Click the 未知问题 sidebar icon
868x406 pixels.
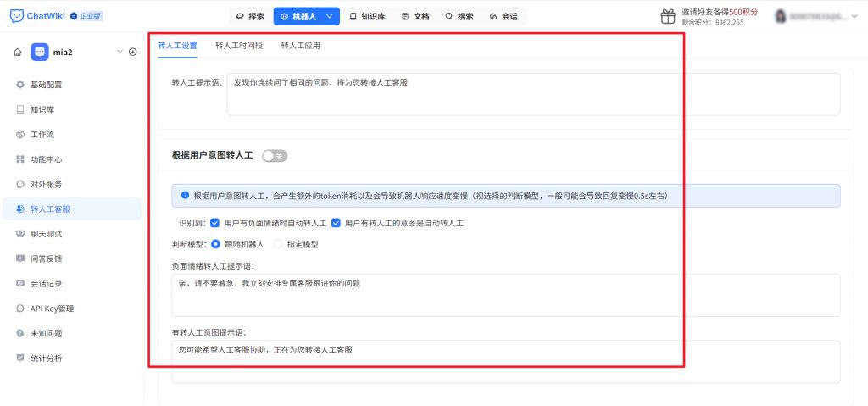pyautogui.click(x=20, y=333)
